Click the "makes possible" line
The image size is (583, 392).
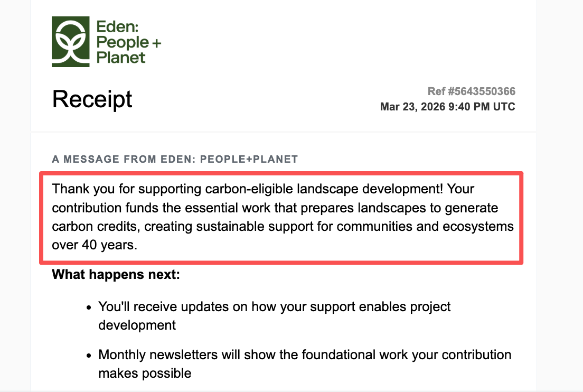(145, 374)
